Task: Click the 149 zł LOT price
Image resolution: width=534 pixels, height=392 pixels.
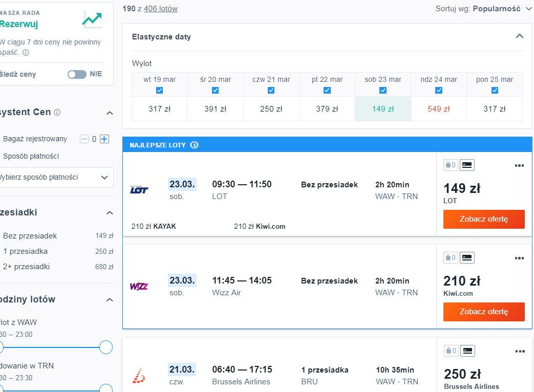Action: (462, 188)
